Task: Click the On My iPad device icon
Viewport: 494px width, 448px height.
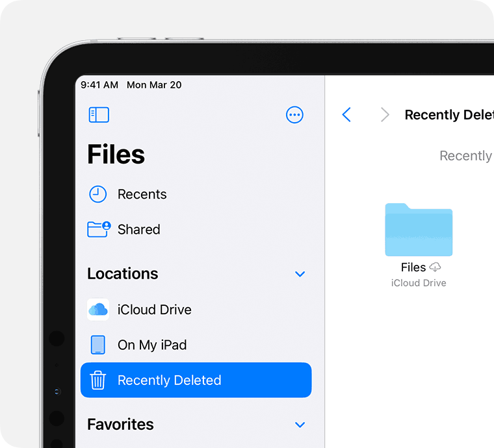Action: (x=98, y=345)
